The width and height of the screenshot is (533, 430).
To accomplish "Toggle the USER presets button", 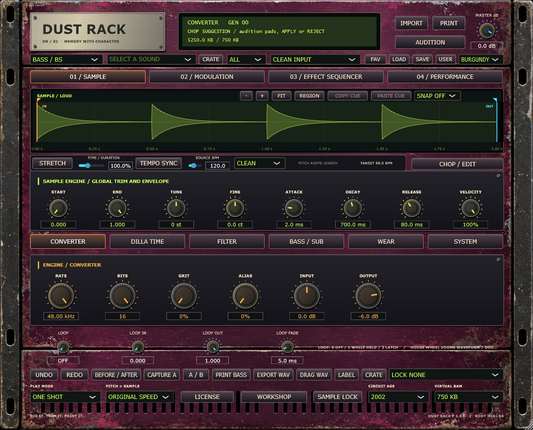I will 445,59.
